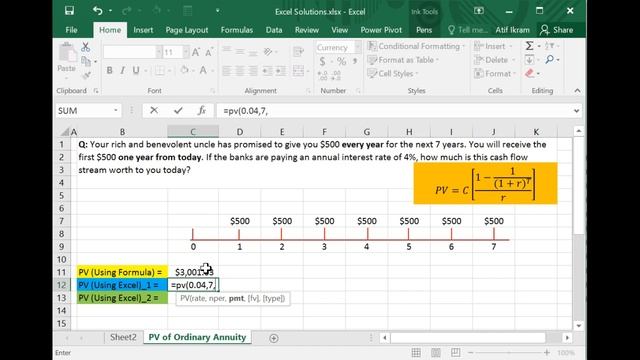640x360 pixels.
Task: Add a new sheet with the plus icon
Action: pyautogui.click(x=274, y=338)
